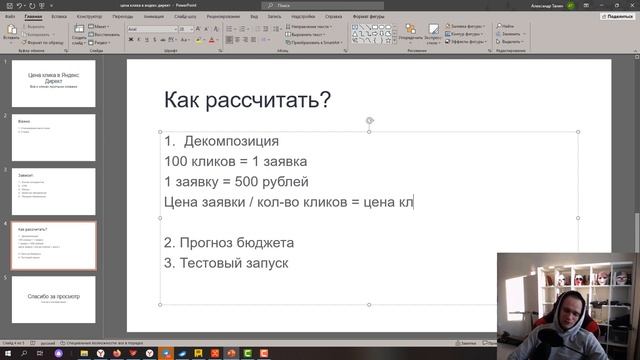This screenshot has width=640, height=360.
Task: Center the paragraph text
Action: coord(238,40)
